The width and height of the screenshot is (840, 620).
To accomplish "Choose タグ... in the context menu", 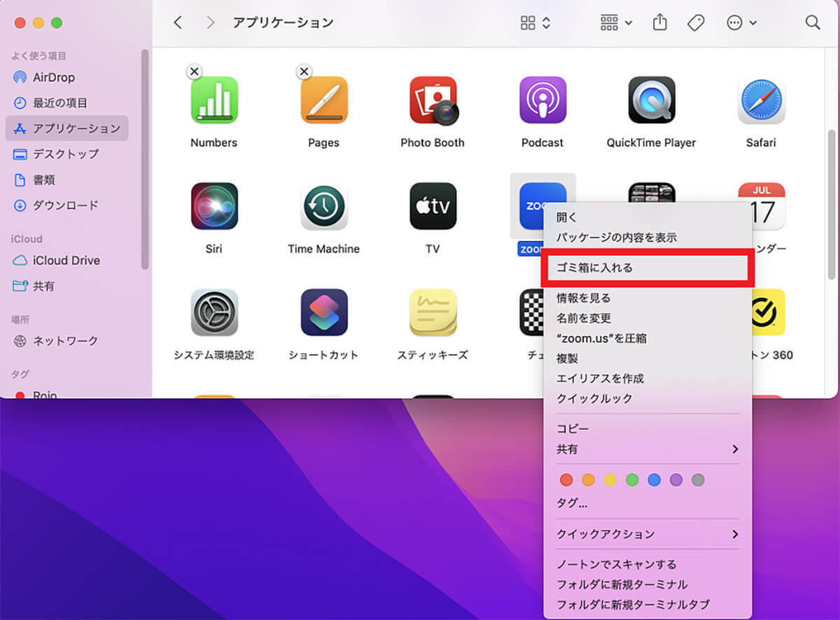I will point(647,503).
